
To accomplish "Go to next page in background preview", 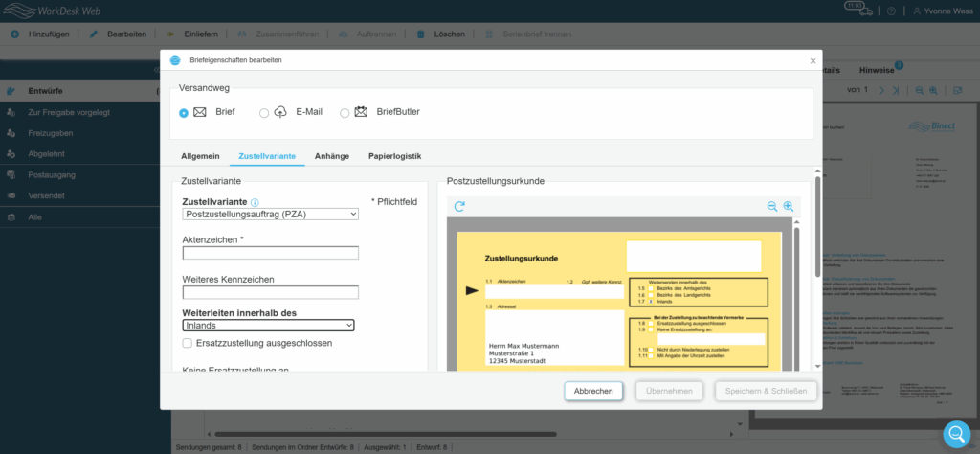I will [881, 90].
